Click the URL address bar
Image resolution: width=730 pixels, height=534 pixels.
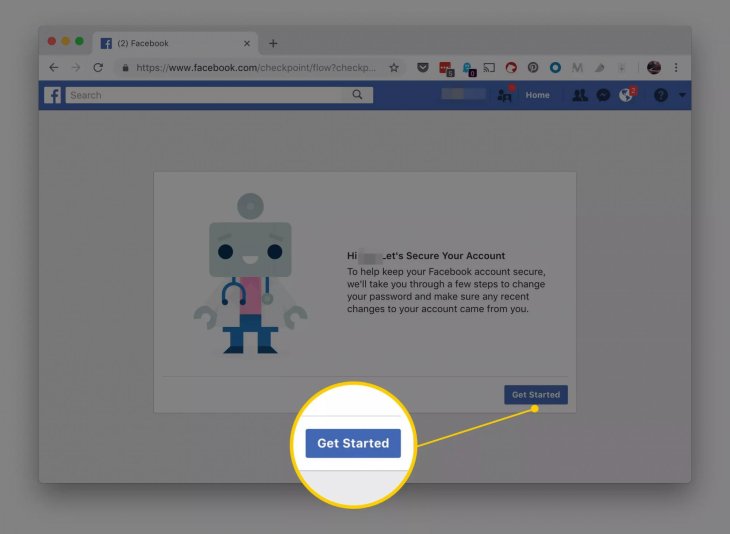pos(255,68)
